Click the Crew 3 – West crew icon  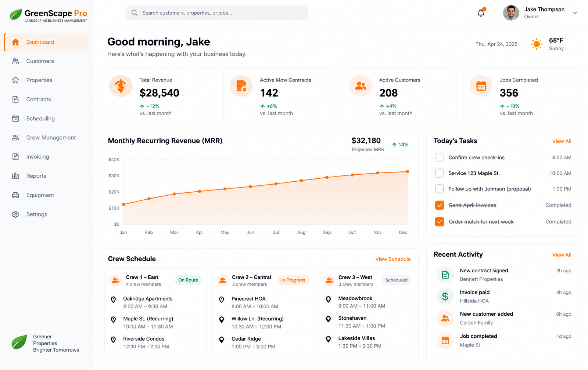pos(329,280)
